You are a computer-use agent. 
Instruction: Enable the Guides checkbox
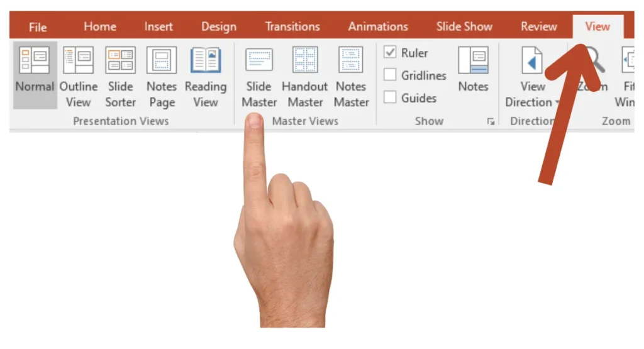[390, 98]
